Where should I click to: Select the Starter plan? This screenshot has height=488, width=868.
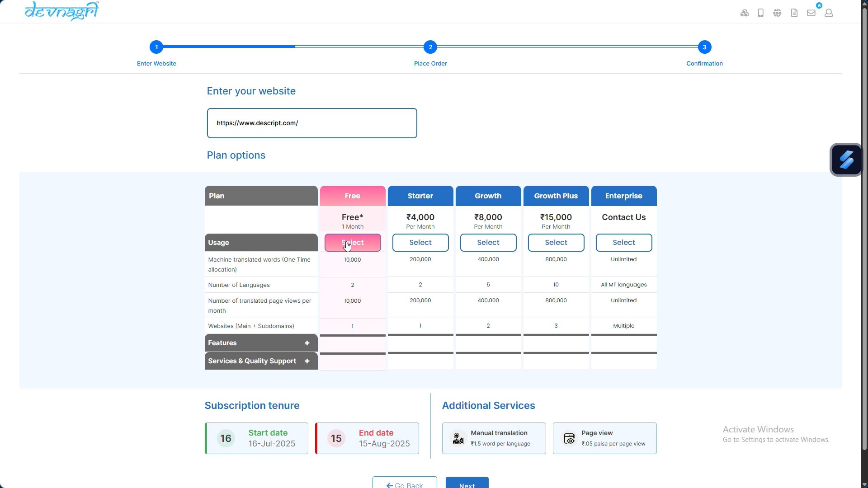point(420,243)
